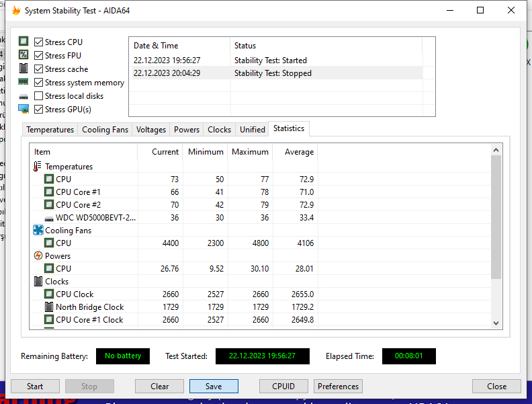The width and height of the screenshot is (532, 404).
Task: Click the Stress system memory RAM icon
Action: (24, 82)
